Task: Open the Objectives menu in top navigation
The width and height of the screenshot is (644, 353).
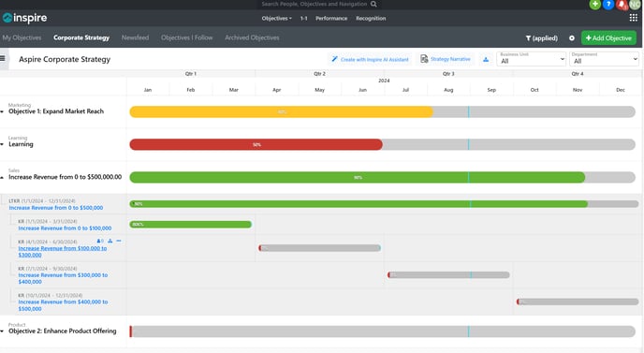Action: click(x=276, y=19)
